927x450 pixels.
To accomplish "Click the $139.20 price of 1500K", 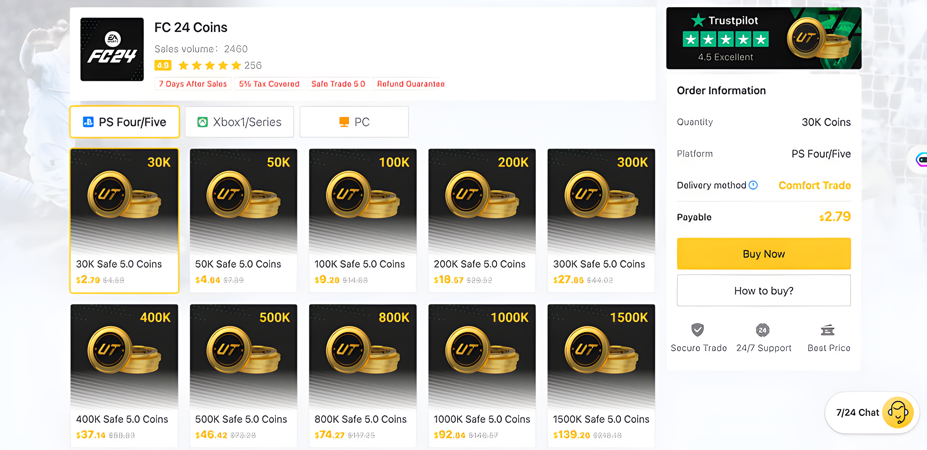I will click(x=571, y=435).
